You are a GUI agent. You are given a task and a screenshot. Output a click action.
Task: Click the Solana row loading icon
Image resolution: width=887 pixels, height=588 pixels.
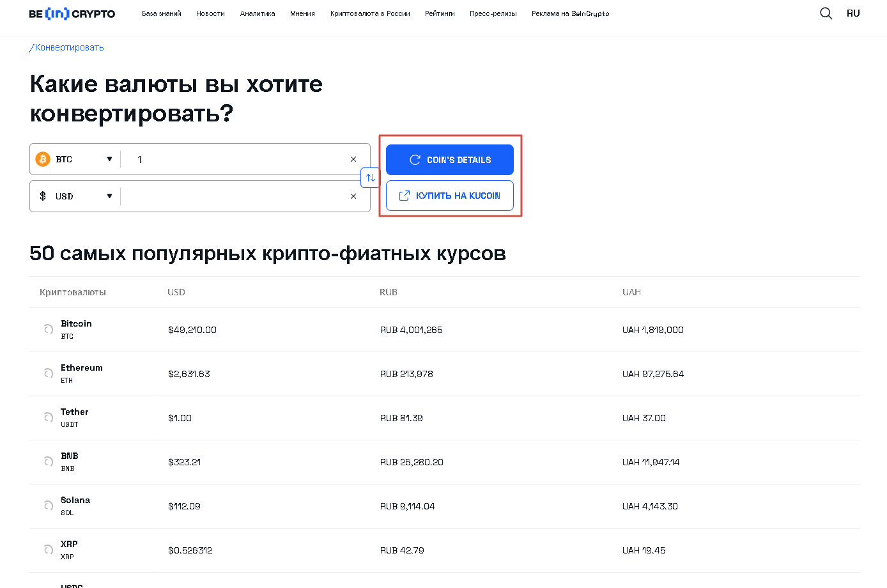tap(49, 506)
